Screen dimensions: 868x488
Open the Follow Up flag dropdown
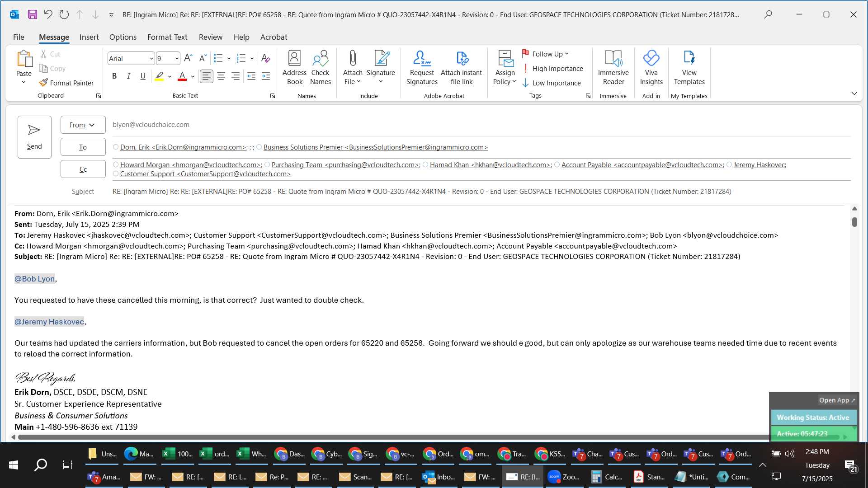[x=545, y=54]
